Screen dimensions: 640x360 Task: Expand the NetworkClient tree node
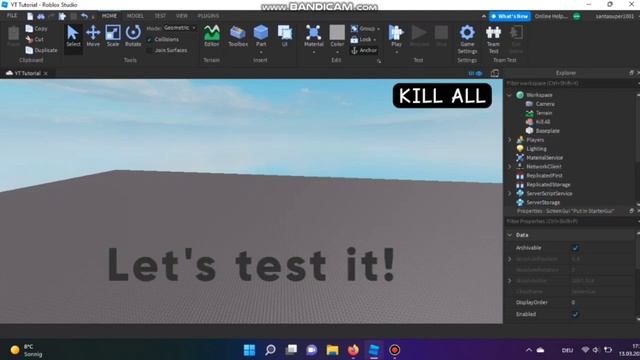[509, 167]
